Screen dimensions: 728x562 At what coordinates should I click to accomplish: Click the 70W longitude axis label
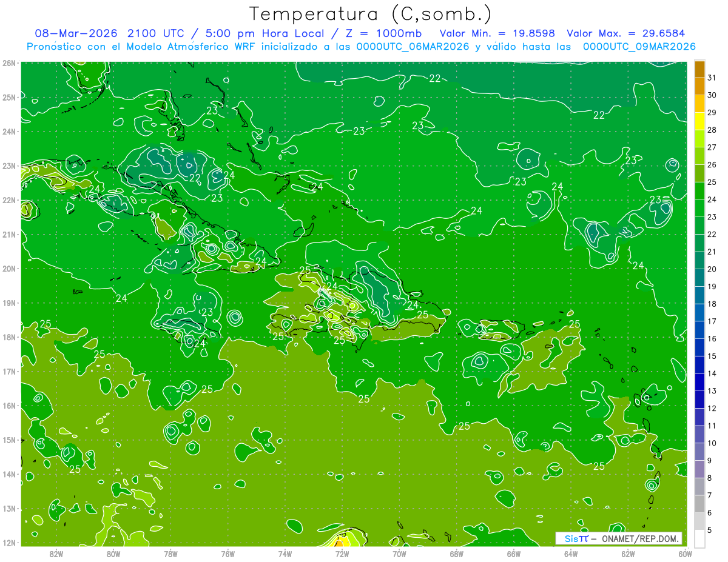(x=399, y=554)
